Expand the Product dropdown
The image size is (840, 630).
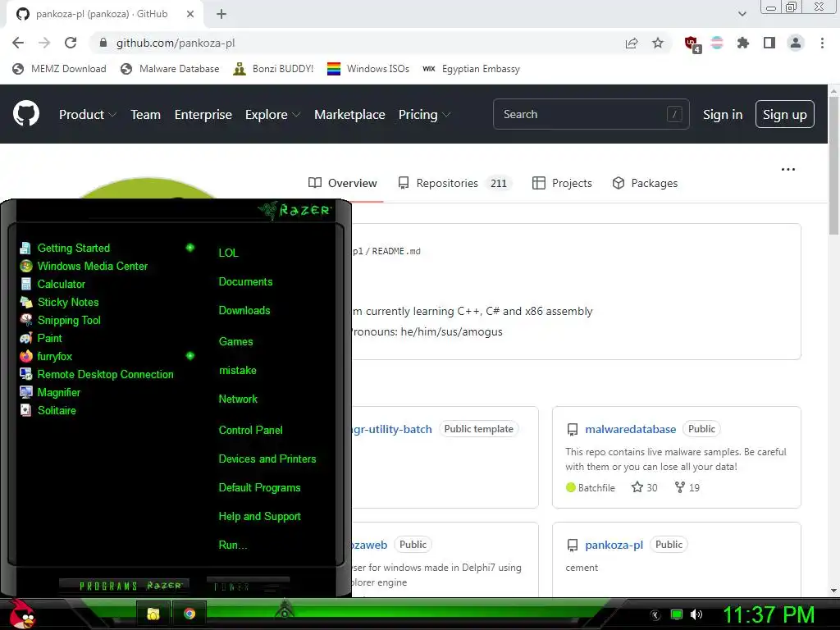point(87,114)
